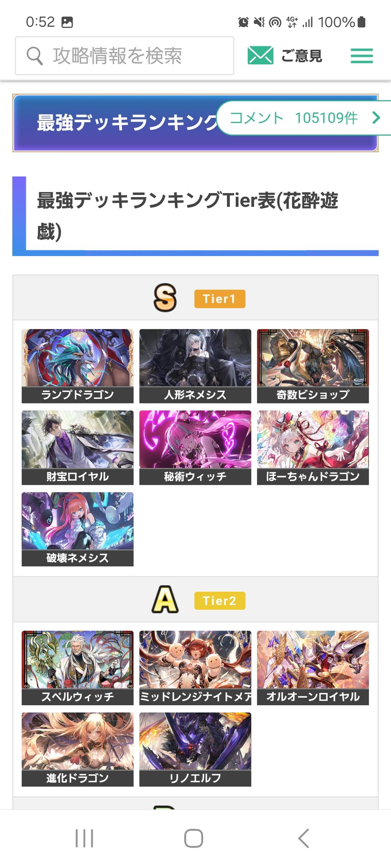Open the green hamburger menu

click(x=361, y=56)
